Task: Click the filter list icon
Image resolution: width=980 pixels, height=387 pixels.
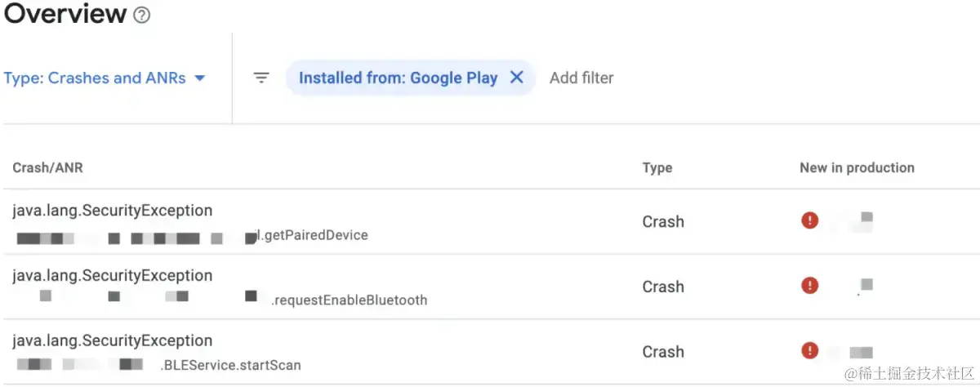Action: (261, 78)
